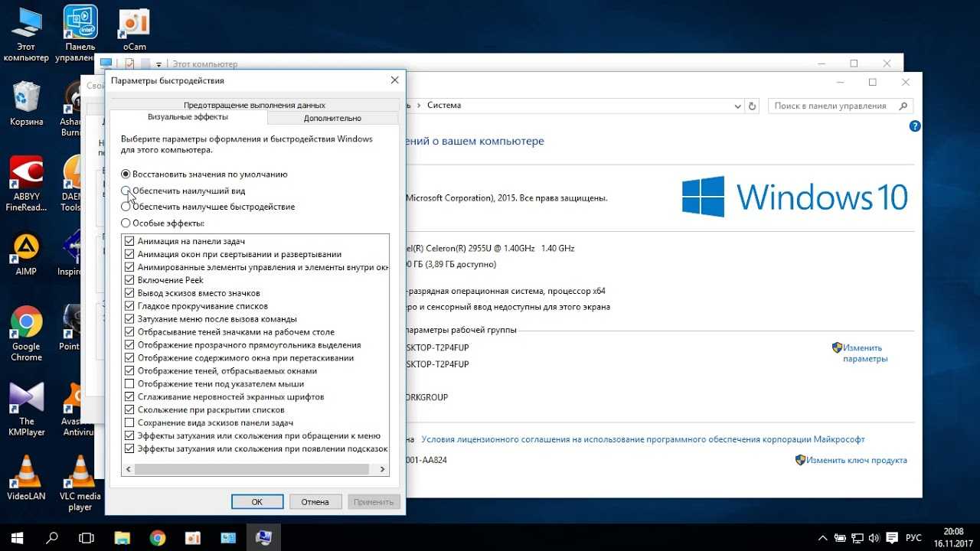Open the 'Этот компьютер' desktop icon
Image resolution: width=980 pixels, height=551 pixels.
[25, 34]
